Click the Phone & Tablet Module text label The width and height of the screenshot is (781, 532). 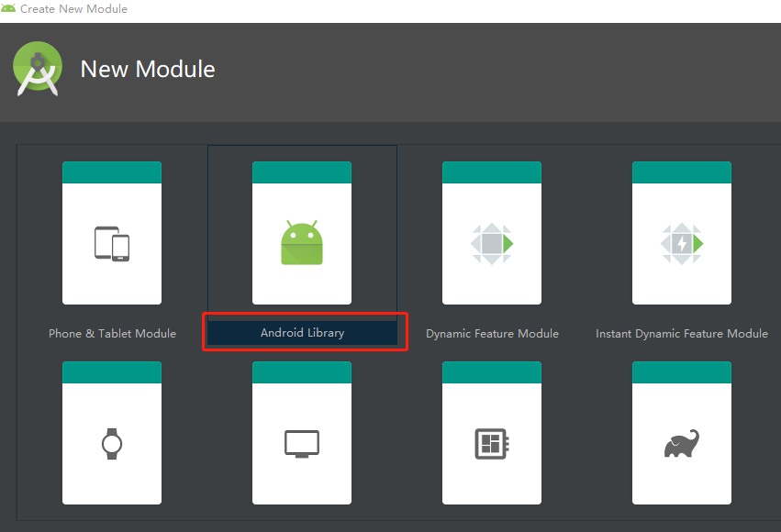111,333
